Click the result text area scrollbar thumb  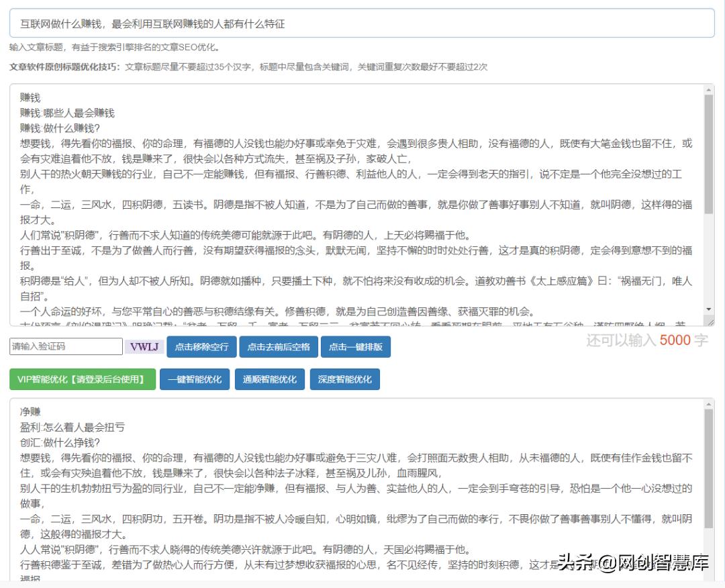click(x=708, y=469)
